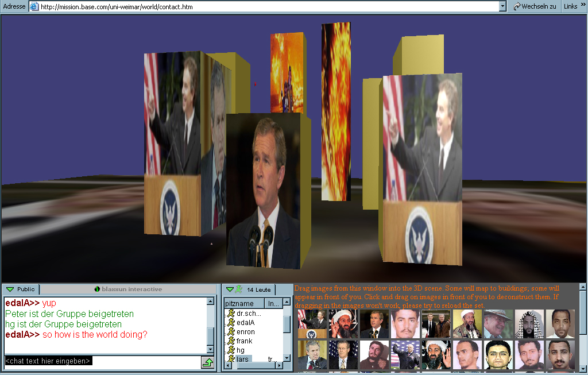Sort by the pitzname column header

tap(243, 303)
